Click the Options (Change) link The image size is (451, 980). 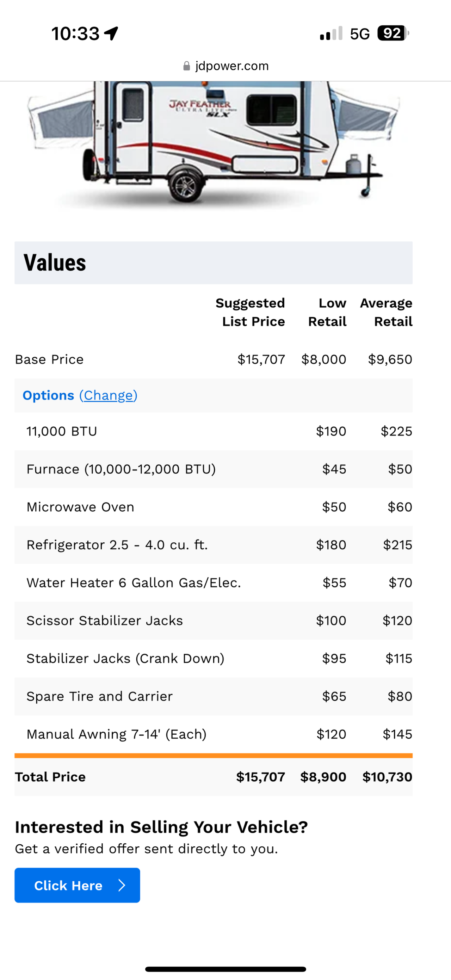pos(109,395)
